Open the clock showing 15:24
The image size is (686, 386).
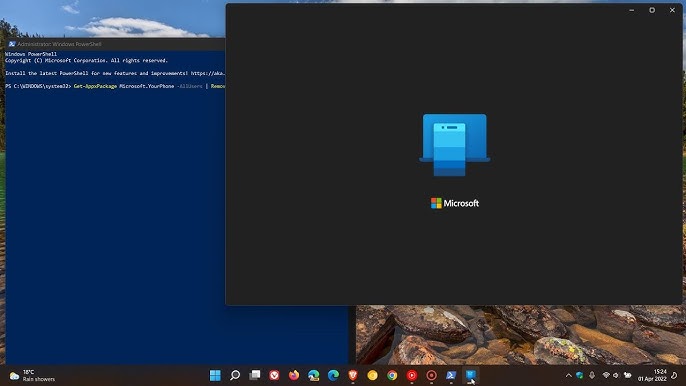pos(652,375)
